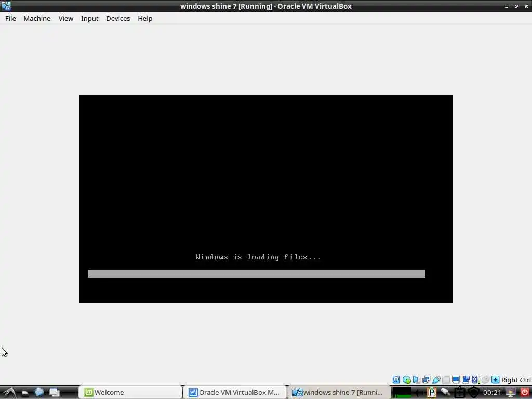
Task: Click the display settings status icon
Action: [456, 380]
